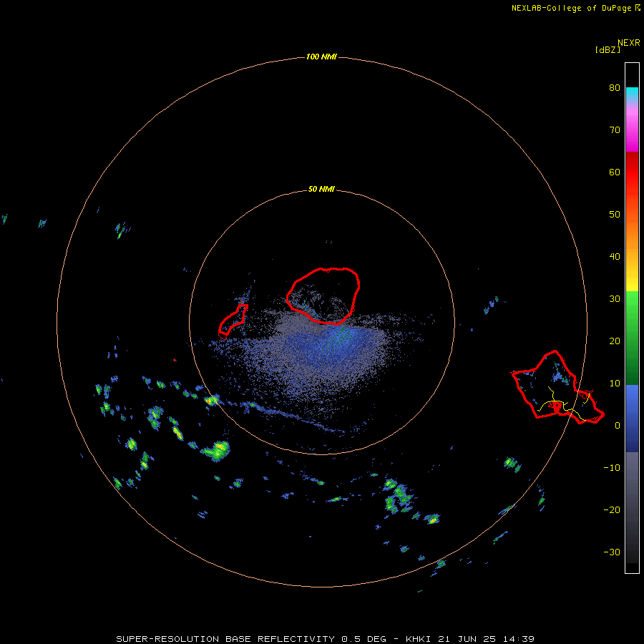Click the small red-outlined island west of center
Image resolution: width=644 pixels, height=644 pixels.
tap(233, 320)
